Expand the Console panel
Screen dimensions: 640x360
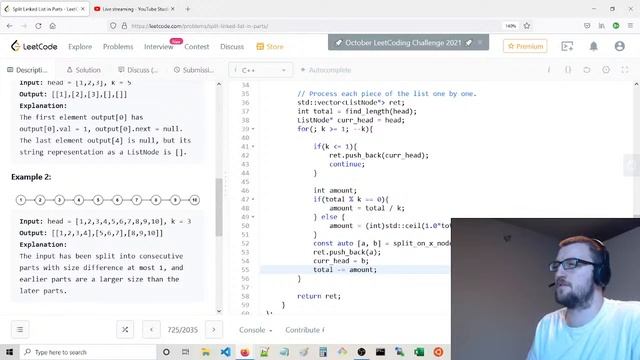point(256,330)
